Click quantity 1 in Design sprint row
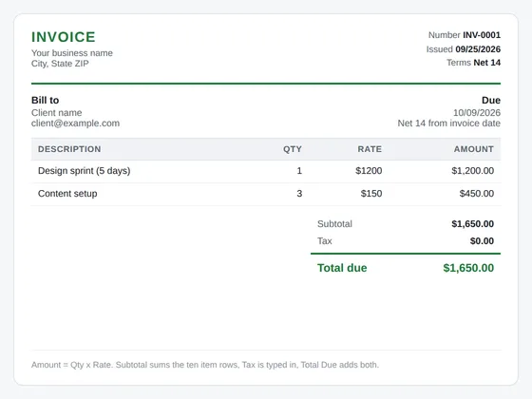The image size is (532, 399). click(299, 171)
